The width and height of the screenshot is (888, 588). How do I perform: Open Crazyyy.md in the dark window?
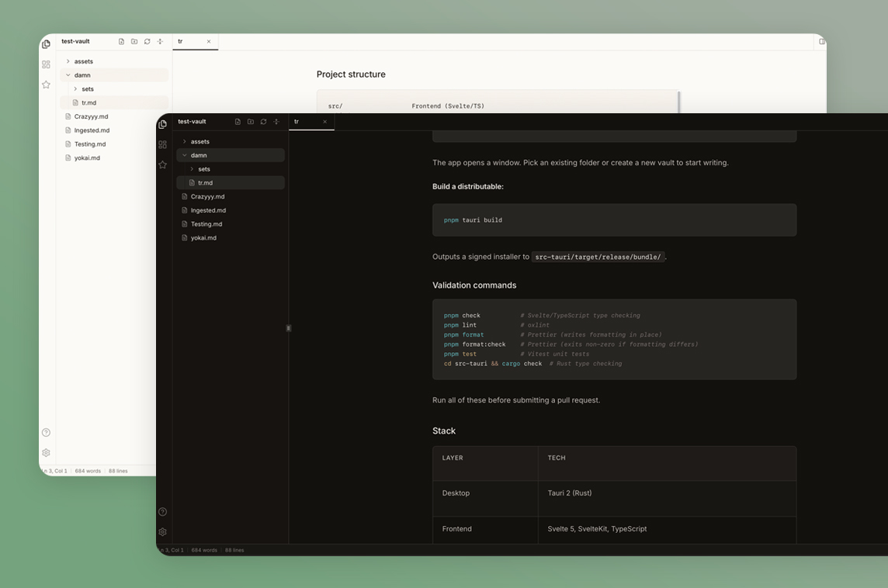tap(207, 197)
